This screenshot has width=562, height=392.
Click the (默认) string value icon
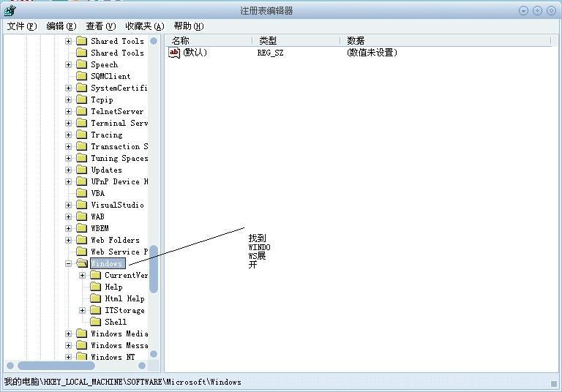174,53
